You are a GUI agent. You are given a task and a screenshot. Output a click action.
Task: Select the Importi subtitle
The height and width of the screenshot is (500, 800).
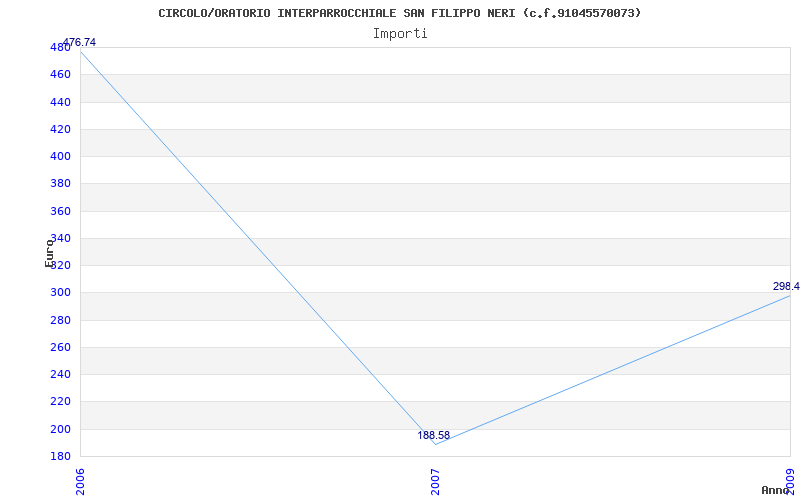coord(399,34)
